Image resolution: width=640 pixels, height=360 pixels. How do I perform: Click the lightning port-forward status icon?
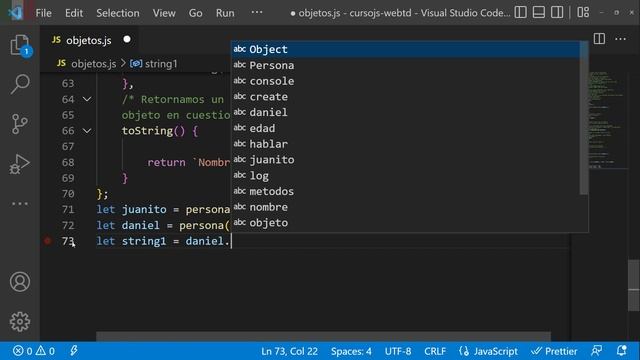pyautogui.click(x=74, y=351)
